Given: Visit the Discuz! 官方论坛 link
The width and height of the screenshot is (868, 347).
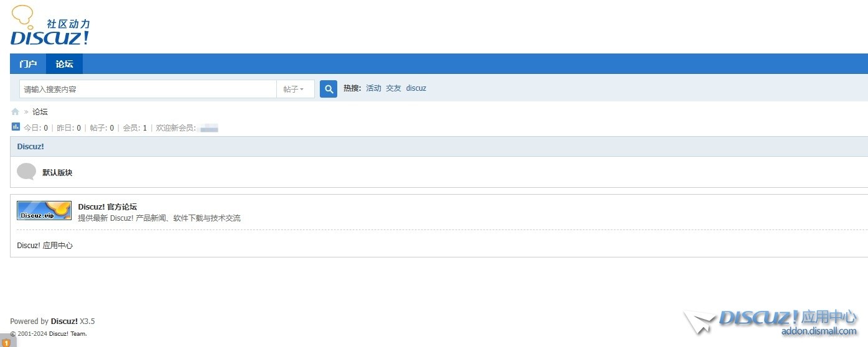Looking at the screenshot, I should coord(107,206).
